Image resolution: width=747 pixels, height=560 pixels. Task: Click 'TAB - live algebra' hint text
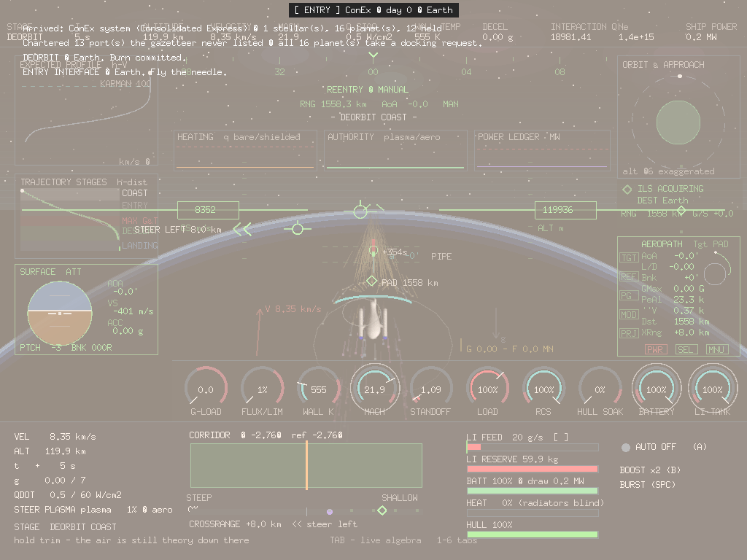click(376, 540)
